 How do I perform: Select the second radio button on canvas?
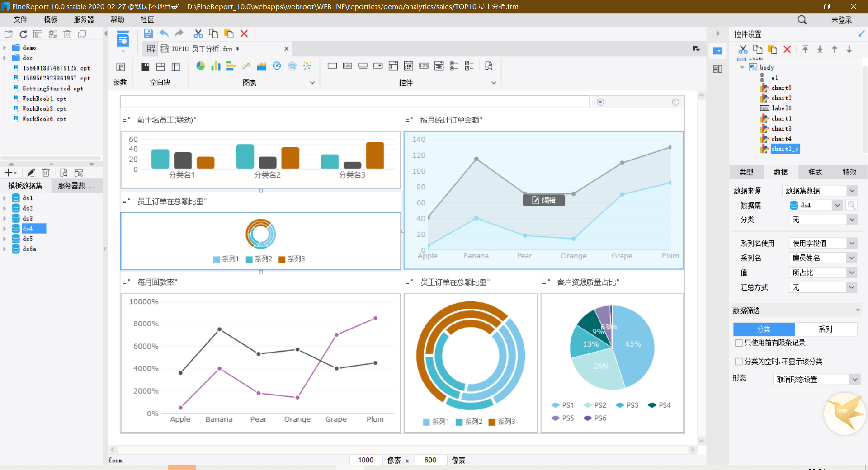tap(675, 102)
